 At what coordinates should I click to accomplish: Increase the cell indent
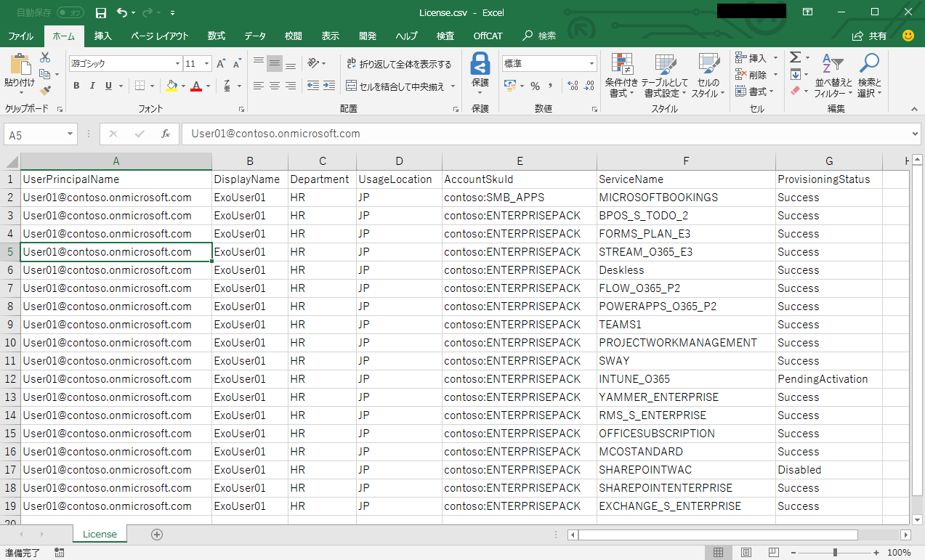coord(329,86)
